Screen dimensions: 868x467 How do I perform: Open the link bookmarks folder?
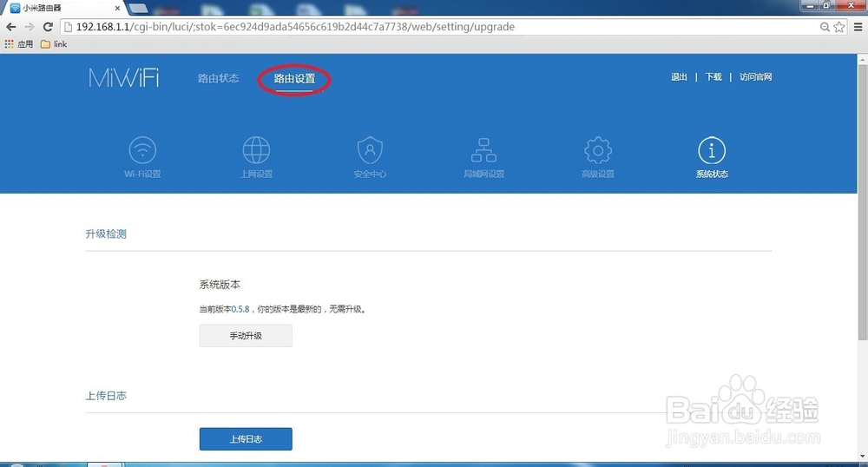54,44
